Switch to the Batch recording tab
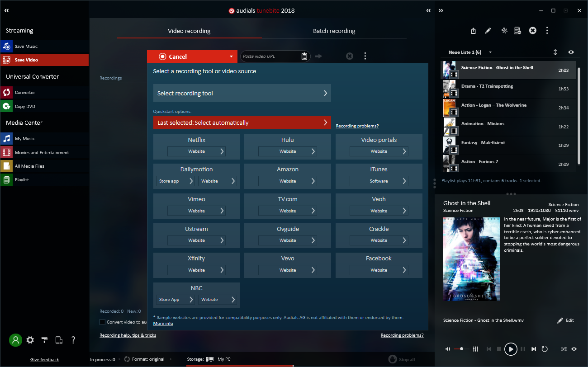 coord(334,31)
